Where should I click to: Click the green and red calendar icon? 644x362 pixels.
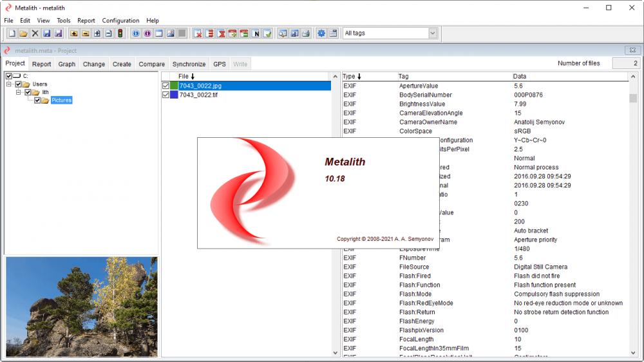[244, 33]
